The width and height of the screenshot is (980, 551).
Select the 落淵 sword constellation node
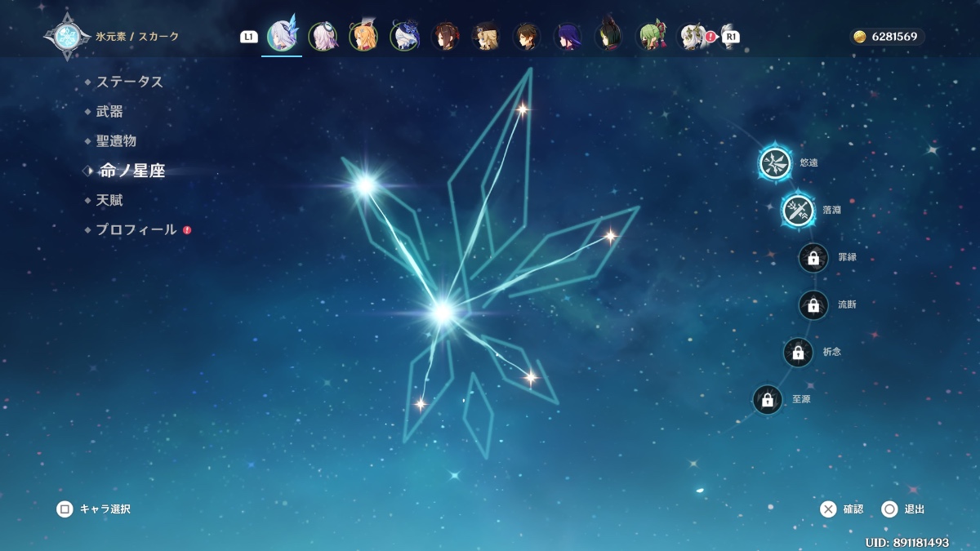pos(798,210)
